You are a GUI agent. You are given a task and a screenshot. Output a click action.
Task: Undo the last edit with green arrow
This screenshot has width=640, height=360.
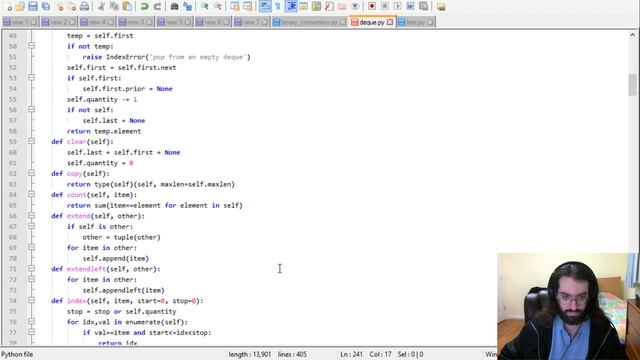coord(144,6)
